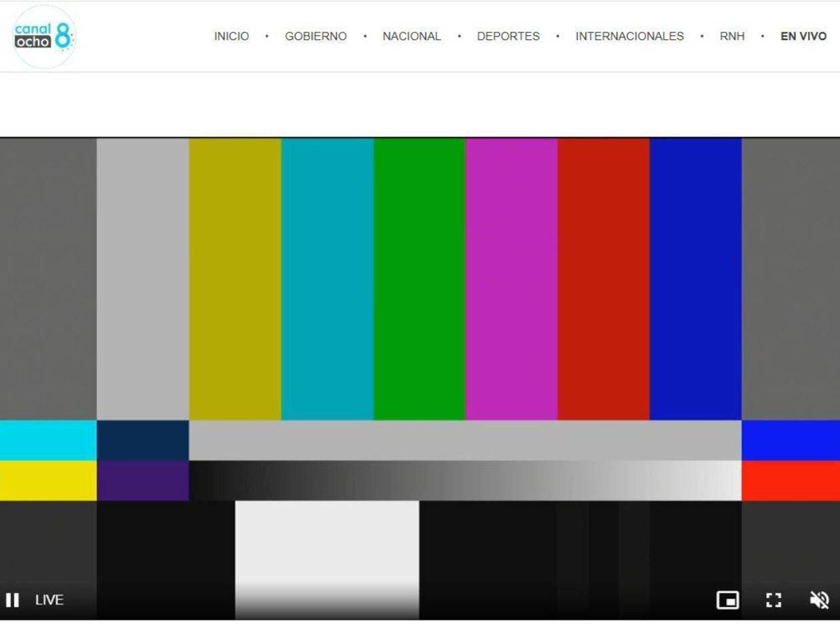Click the tall magenta bar in video
This screenshot has width=840, height=630.
coord(511,279)
